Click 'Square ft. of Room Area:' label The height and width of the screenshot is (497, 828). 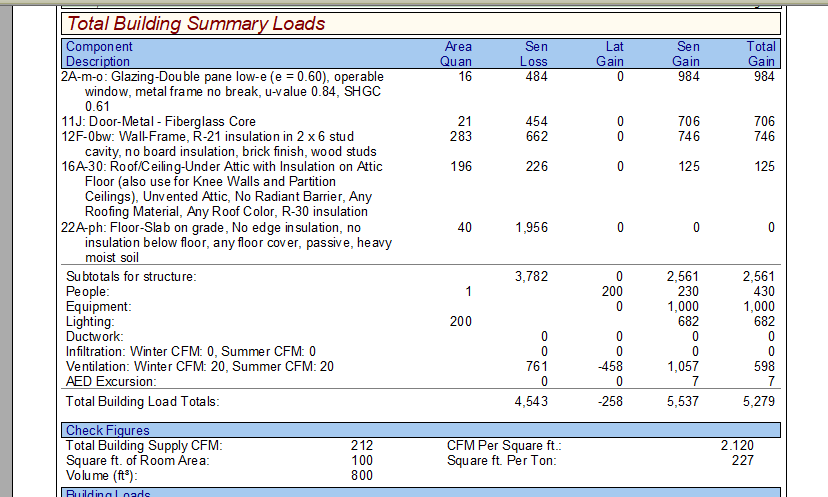pos(138,461)
